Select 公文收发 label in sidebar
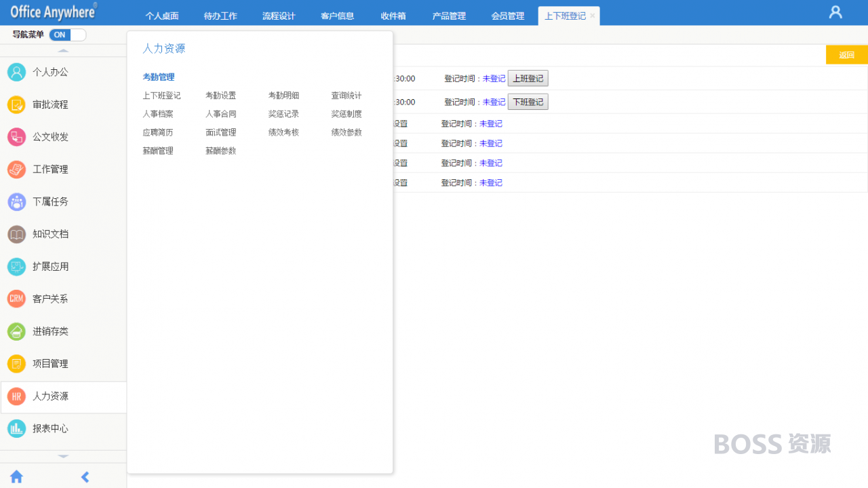This screenshot has width=868, height=488. pos(50,136)
